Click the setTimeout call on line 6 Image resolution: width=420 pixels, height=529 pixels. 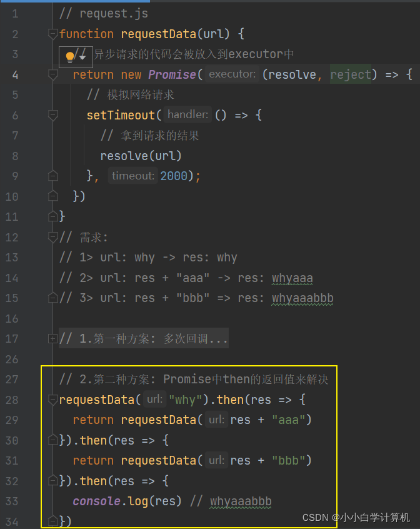point(121,116)
